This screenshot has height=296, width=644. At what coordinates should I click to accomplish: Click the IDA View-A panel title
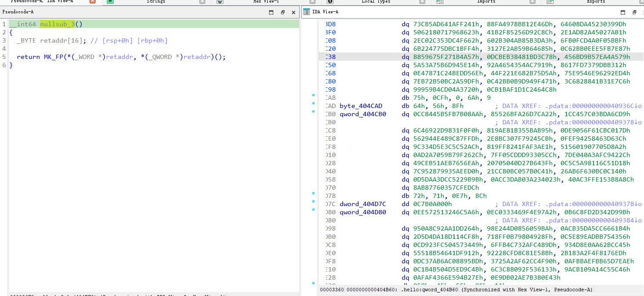pos(325,12)
